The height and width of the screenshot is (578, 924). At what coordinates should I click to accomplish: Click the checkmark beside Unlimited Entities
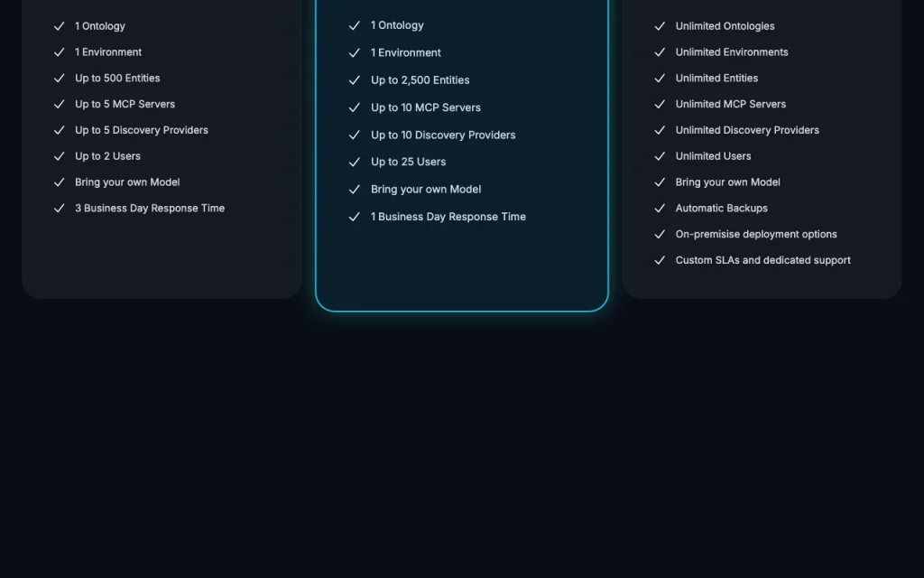(660, 79)
